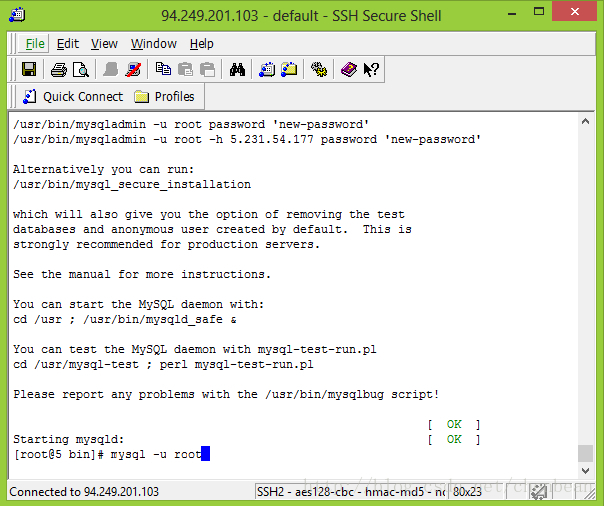Click the Disconnect toolbar icon
This screenshot has height=506, width=604.
[133, 70]
